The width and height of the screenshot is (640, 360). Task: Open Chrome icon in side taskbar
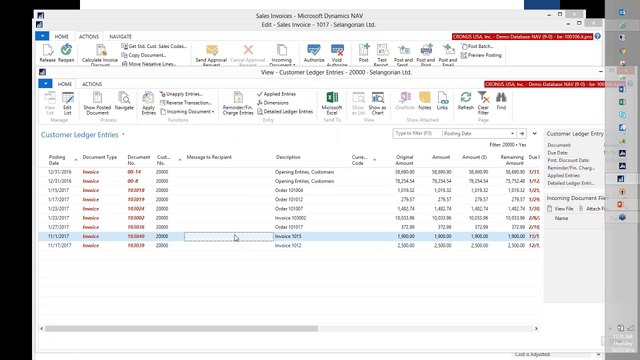pos(622,51)
